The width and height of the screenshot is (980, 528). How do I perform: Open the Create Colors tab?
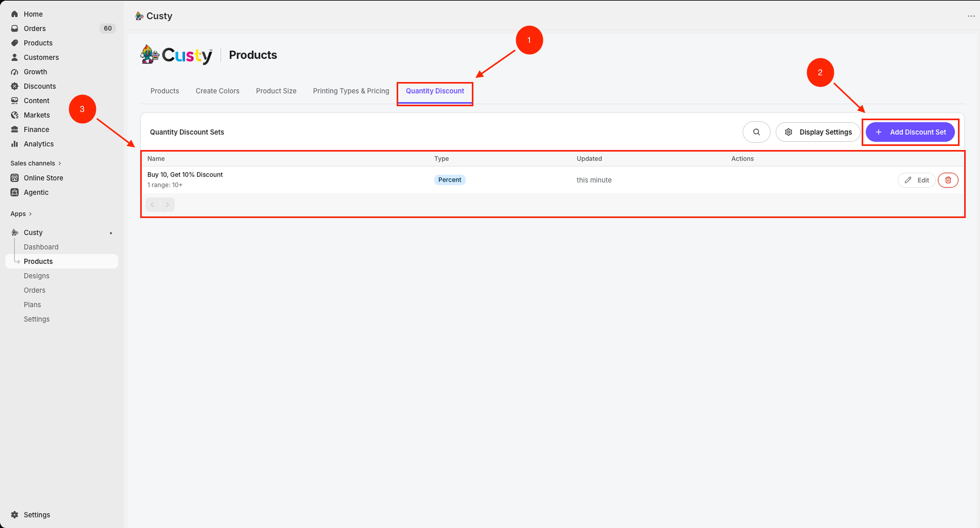[217, 91]
